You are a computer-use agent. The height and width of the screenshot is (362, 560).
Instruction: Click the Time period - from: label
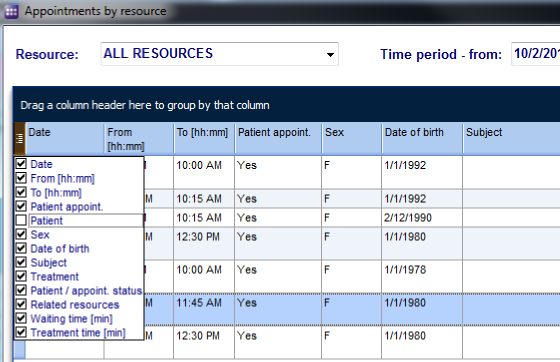click(x=441, y=54)
